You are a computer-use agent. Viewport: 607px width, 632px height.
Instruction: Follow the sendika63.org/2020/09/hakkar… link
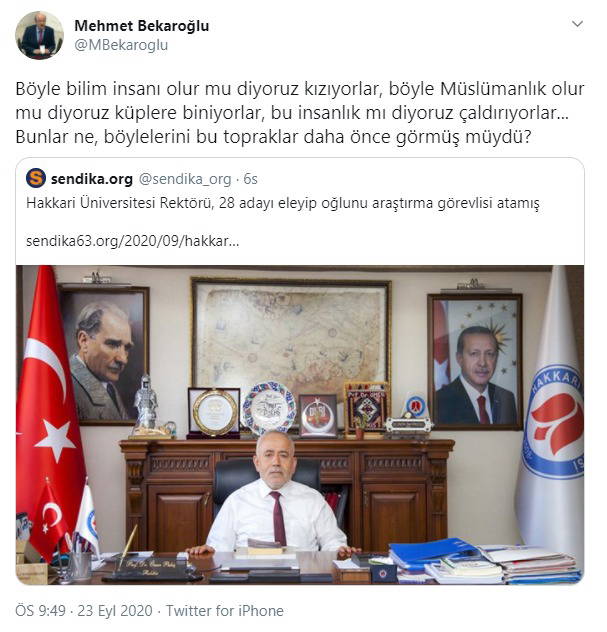tap(133, 241)
